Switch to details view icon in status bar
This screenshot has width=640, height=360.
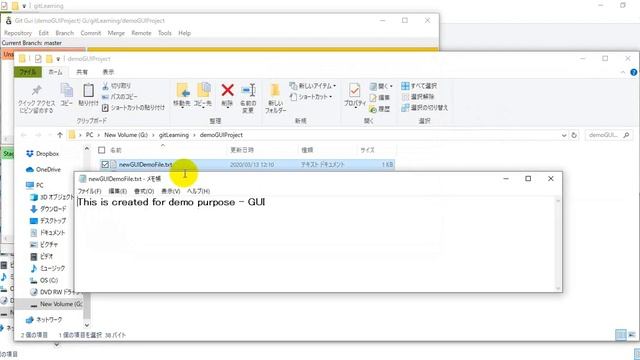620,335
